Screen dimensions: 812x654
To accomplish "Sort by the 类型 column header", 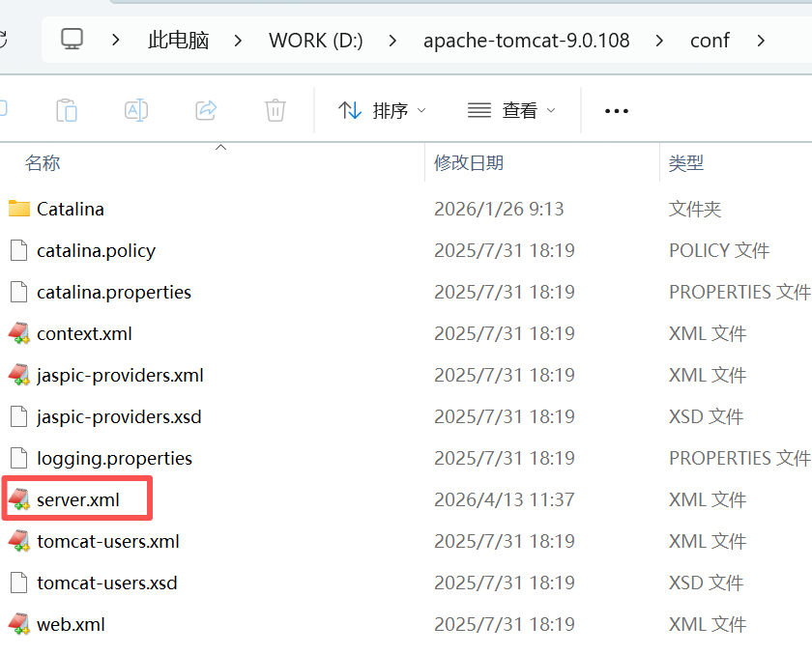I will click(x=686, y=163).
